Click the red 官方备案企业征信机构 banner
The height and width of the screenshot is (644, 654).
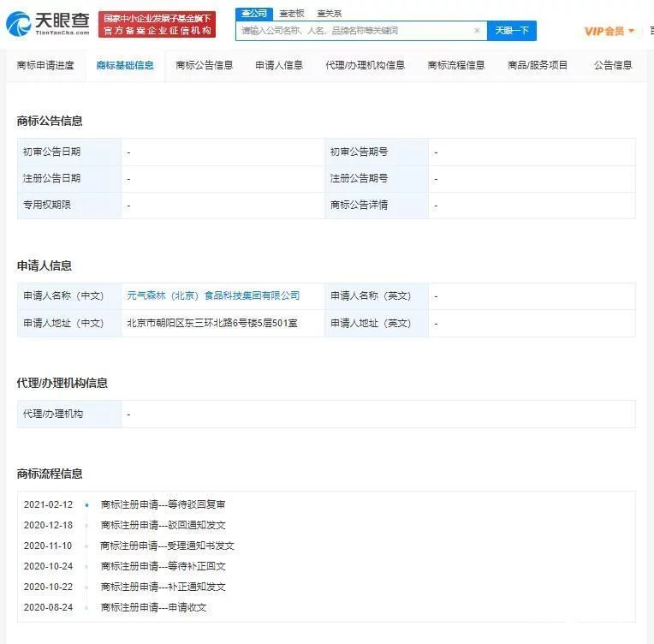tap(157, 30)
